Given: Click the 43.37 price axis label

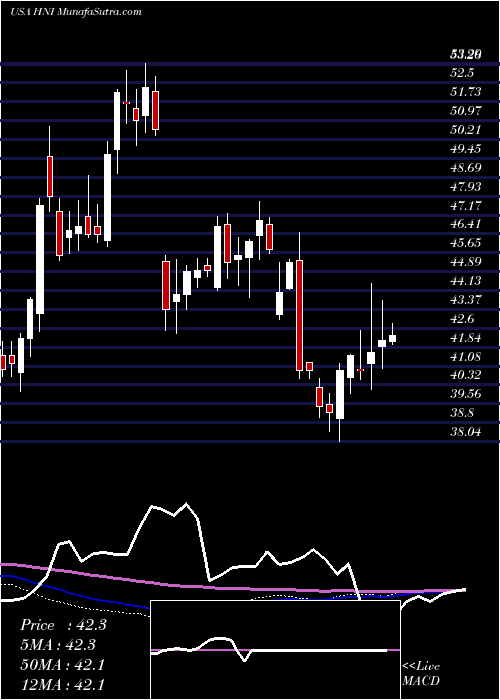Looking at the screenshot, I should click(x=466, y=300).
